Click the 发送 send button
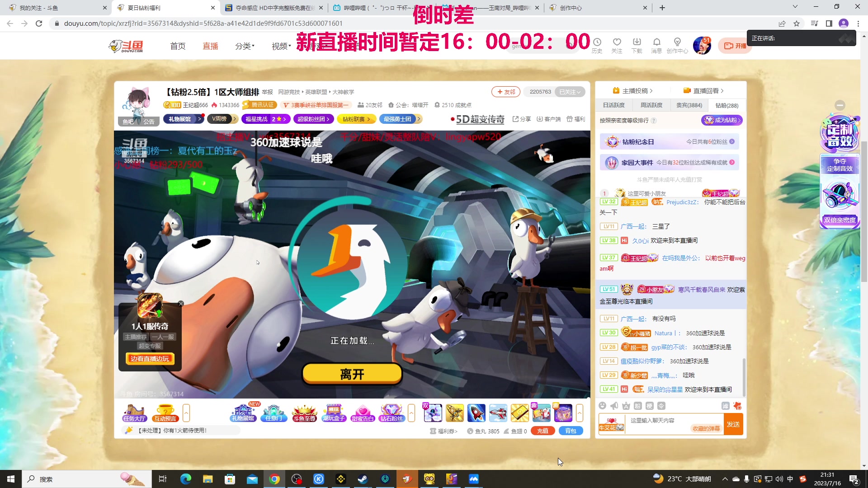This screenshot has width=868, height=488. click(733, 424)
